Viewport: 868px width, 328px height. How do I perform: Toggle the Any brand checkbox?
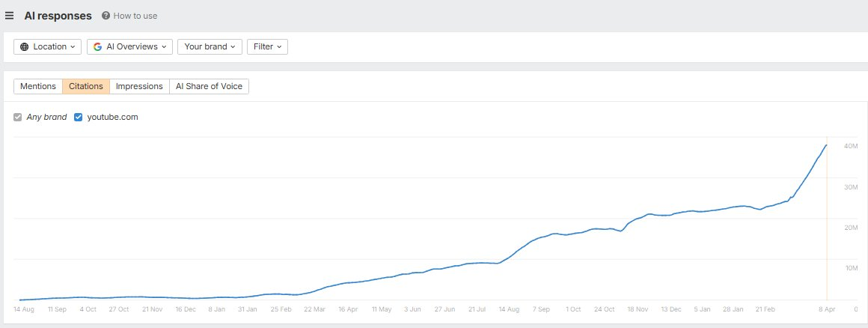18,118
